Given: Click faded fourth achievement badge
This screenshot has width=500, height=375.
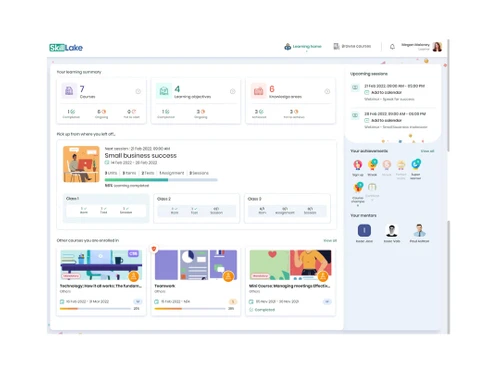Looking at the screenshot, I should click(401, 165).
